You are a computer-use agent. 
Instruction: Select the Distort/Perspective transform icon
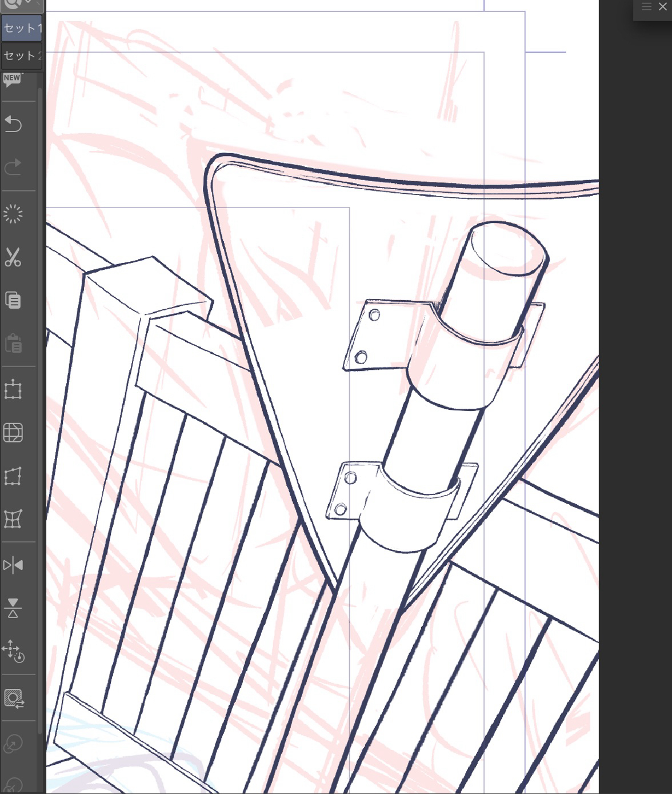tap(13, 519)
